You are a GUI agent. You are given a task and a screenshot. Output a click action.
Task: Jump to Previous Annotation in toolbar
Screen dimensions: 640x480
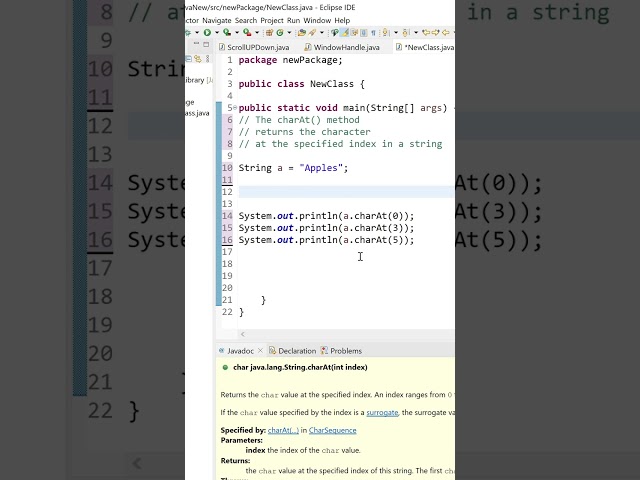405,32
